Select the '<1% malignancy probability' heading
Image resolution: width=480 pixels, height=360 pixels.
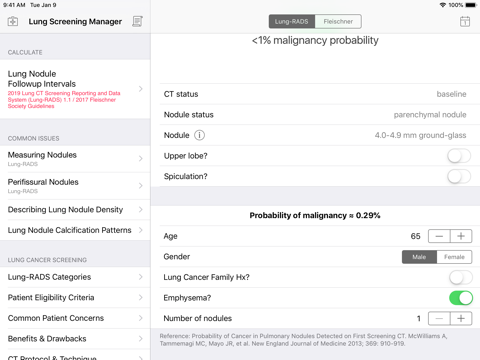pyautogui.click(x=315, y=40)
